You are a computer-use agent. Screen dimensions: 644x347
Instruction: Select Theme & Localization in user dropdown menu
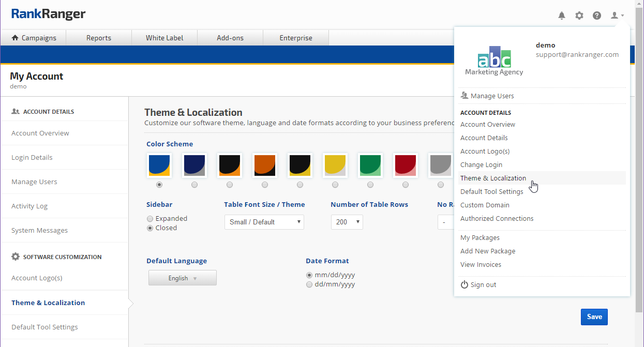(493, 178)
